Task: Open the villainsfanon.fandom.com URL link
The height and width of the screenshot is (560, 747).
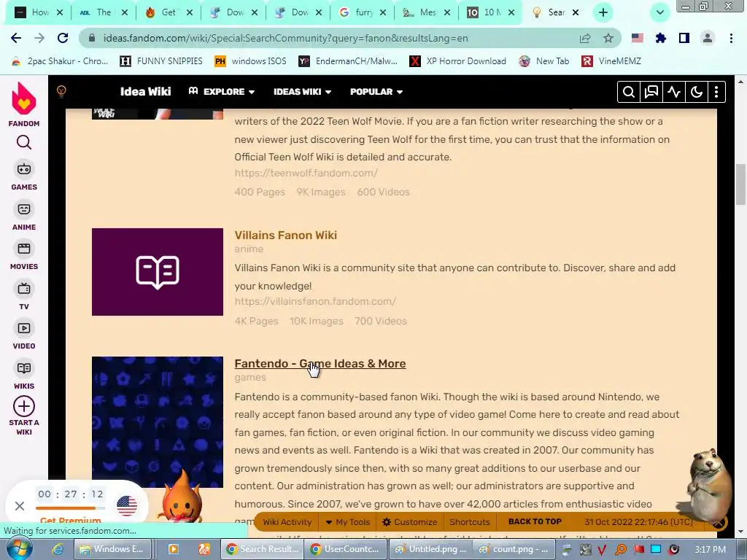Action: coord(315,301)
